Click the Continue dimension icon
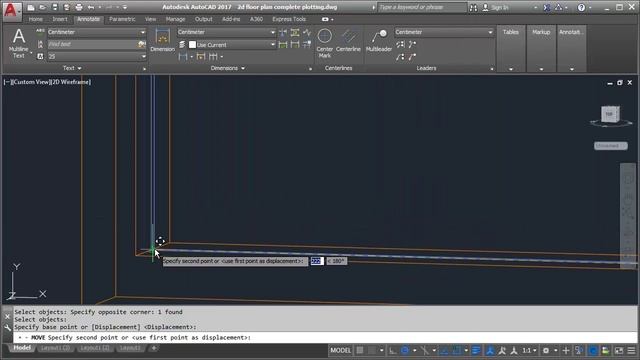This screenshot has height=360, width=640. tap(213, 57)
